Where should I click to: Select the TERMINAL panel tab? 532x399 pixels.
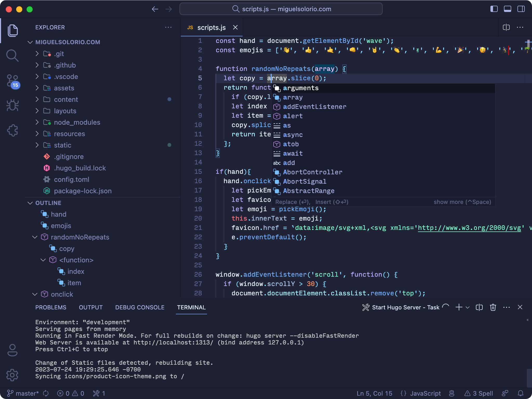[191, 307]
